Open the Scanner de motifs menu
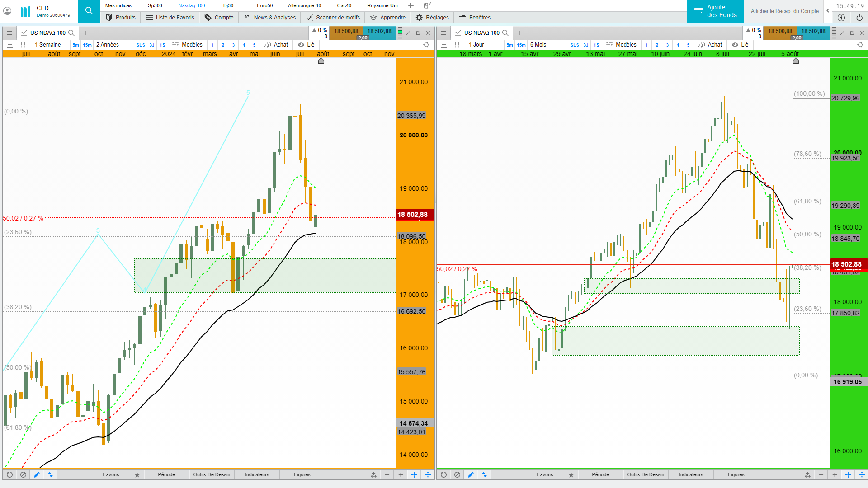This screenshot has width=868, height=488. pyautogui.click(x=333, y=18)
